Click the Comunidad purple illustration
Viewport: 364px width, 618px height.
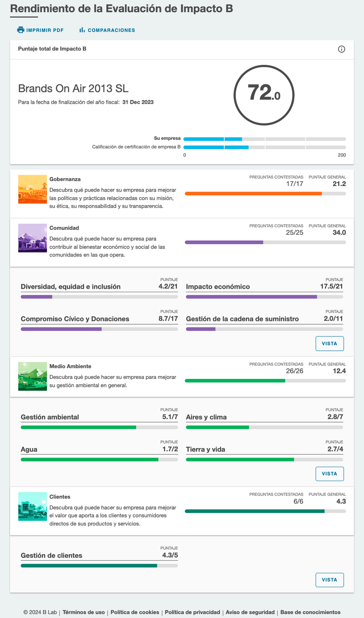(32, 238)
